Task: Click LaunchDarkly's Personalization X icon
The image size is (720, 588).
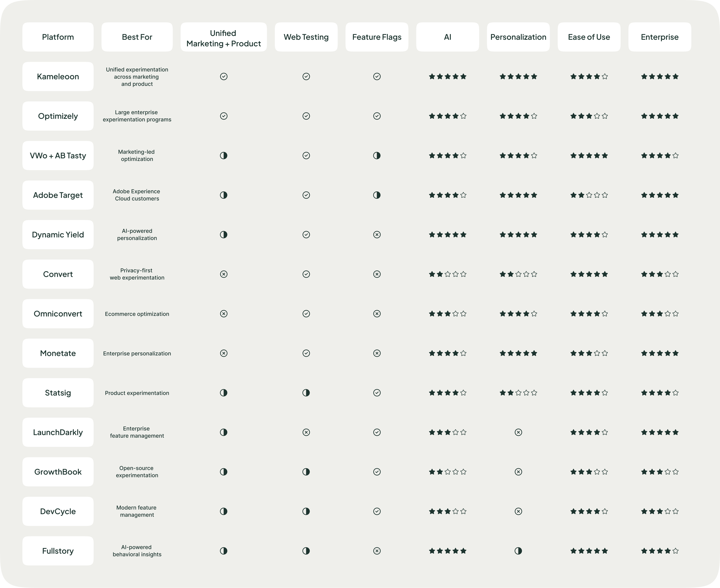Action: click(x=518, y=432)
